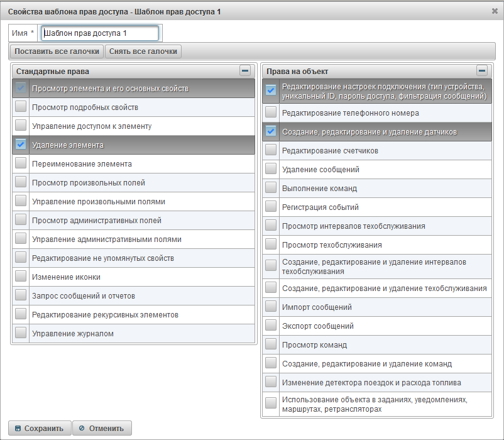Close the access template properties dialog

pos(495,11)
